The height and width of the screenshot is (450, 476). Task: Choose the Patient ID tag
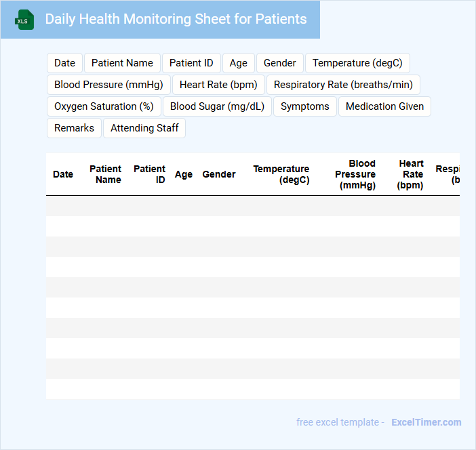[191, 63]
